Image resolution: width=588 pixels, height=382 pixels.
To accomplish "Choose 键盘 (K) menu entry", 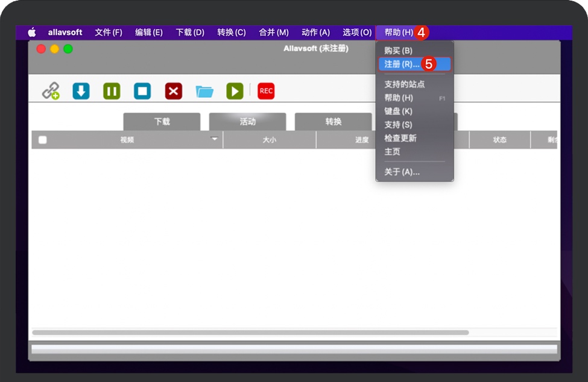I will [x=415, y=111].
